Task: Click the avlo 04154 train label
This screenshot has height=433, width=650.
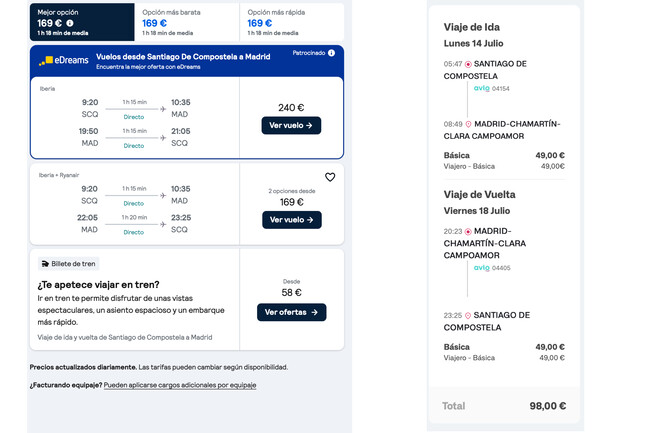Action: pos(492,88)
